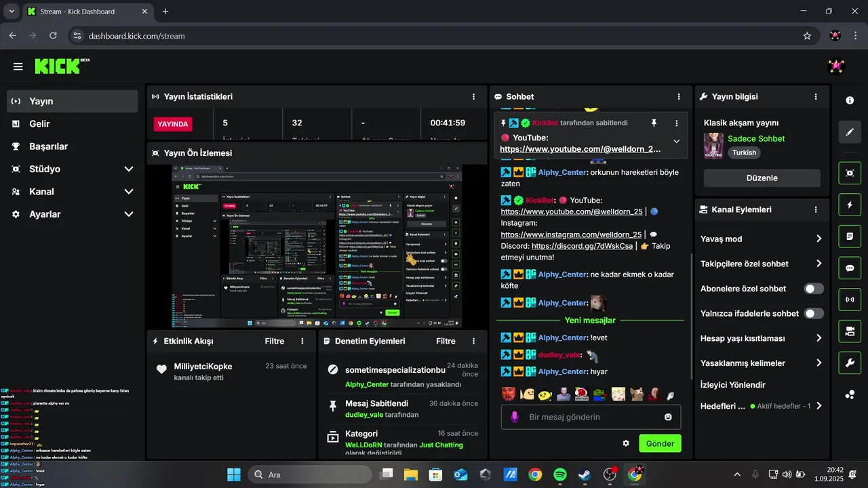Screen dimensions: 868x488
Task: Toggle Abonelere özel sohbet switch
Action: 814,289
